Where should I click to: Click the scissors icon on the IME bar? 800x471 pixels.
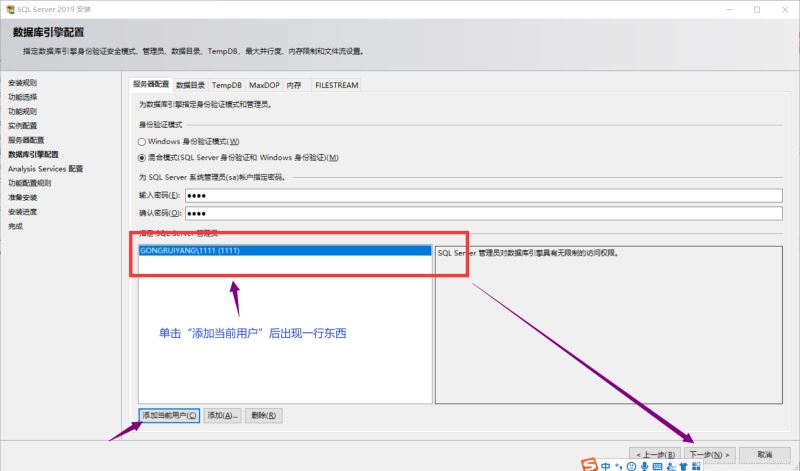[x=671, y=467]
